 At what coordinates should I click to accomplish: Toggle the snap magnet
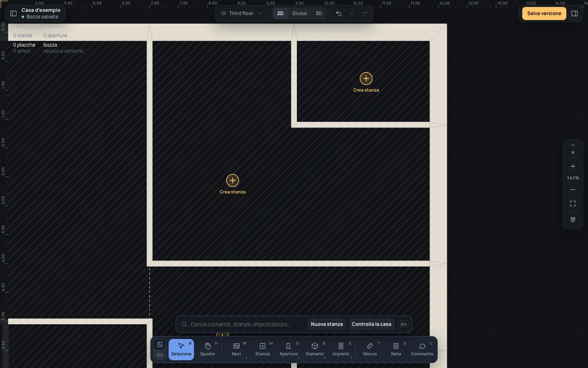[x=573, y=220]
